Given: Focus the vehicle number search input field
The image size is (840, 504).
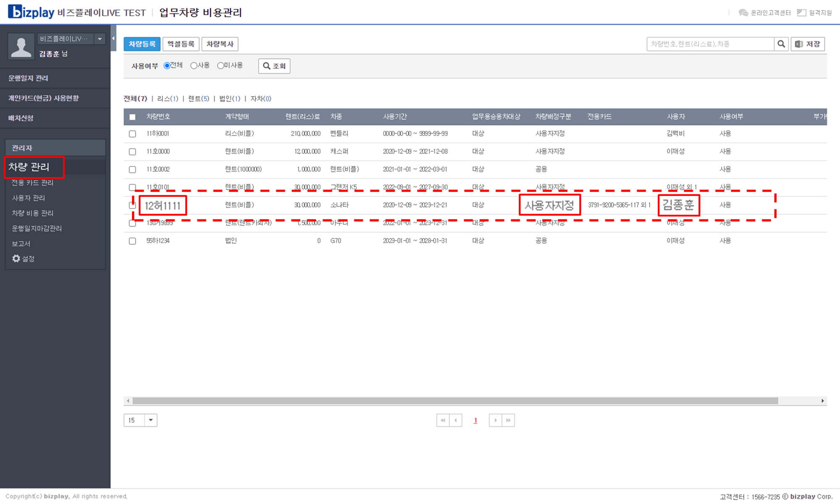Looking at the screenshot, I should click(x=711, y=44).
